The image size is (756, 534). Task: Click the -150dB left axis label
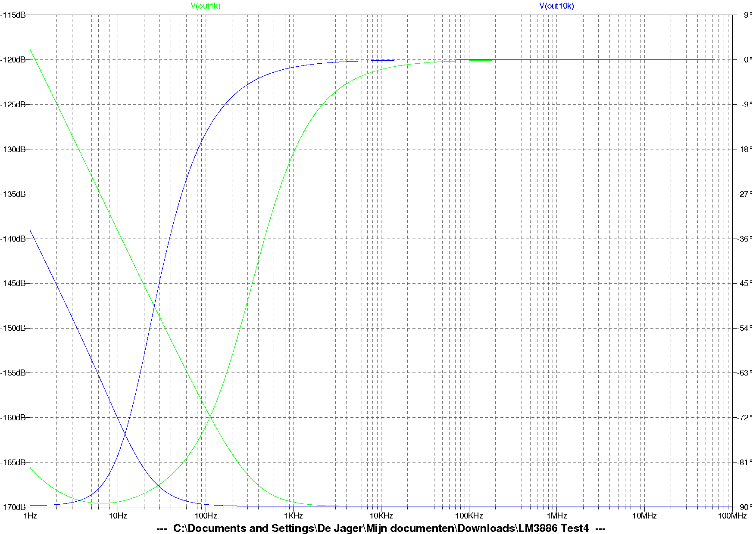coord(13,328)
